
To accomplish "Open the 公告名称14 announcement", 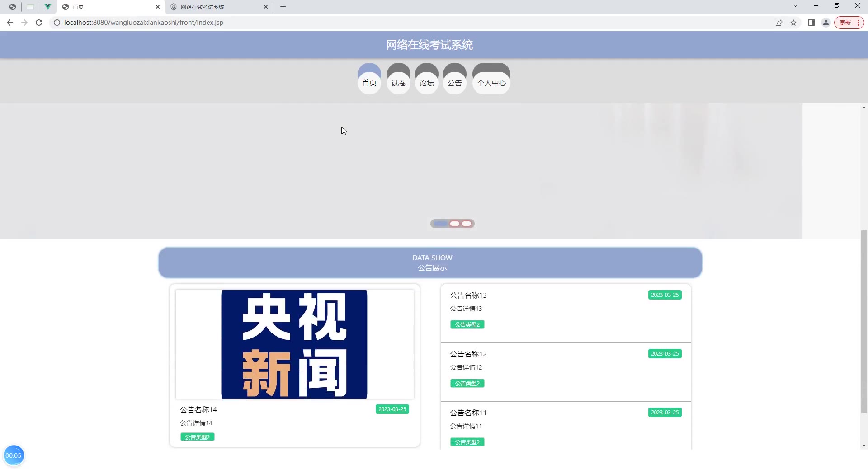I will [198, 409].
